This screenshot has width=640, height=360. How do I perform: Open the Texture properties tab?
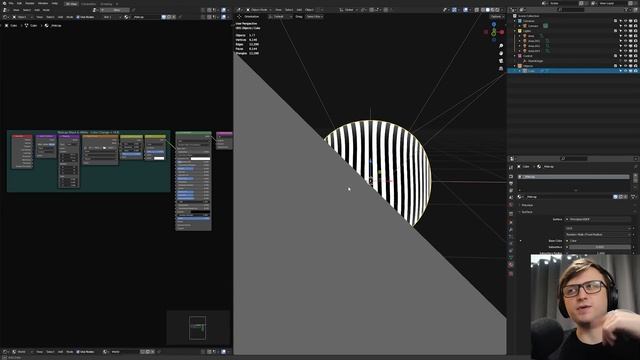click(x=511, y=273)
